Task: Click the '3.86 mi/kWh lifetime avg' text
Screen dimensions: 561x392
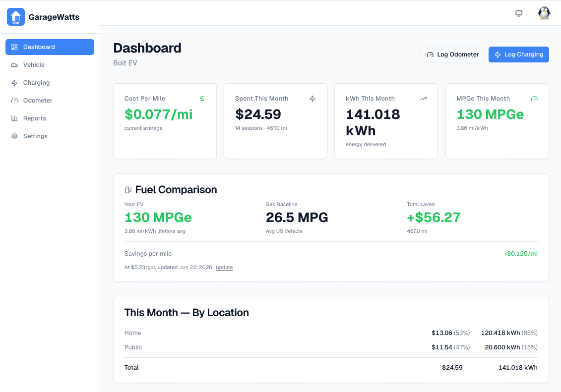Action: coord(155,231)
